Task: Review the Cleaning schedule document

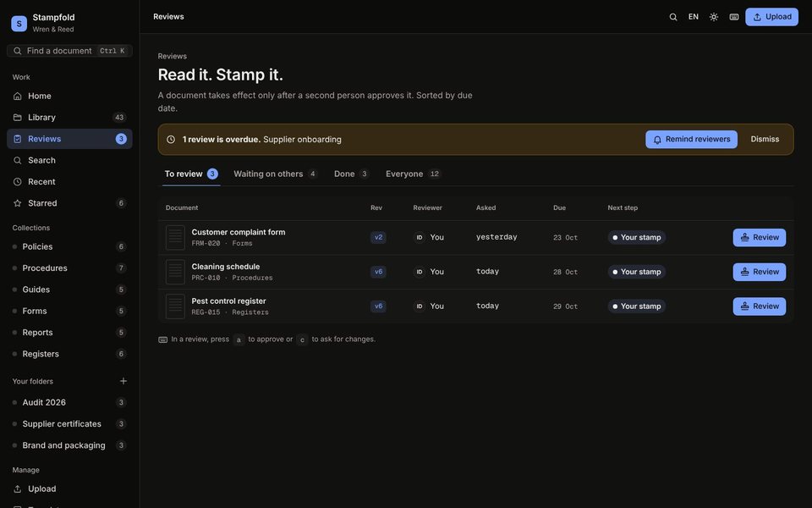Action: 760,272
